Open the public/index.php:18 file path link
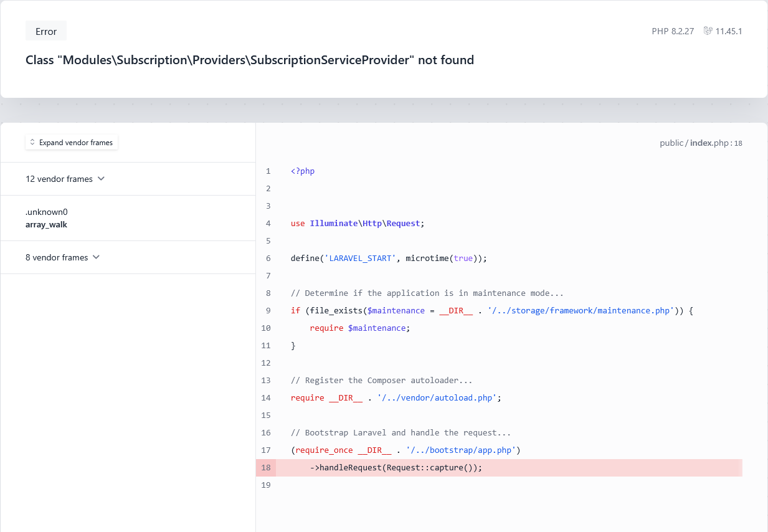 (x=700, y=143)
